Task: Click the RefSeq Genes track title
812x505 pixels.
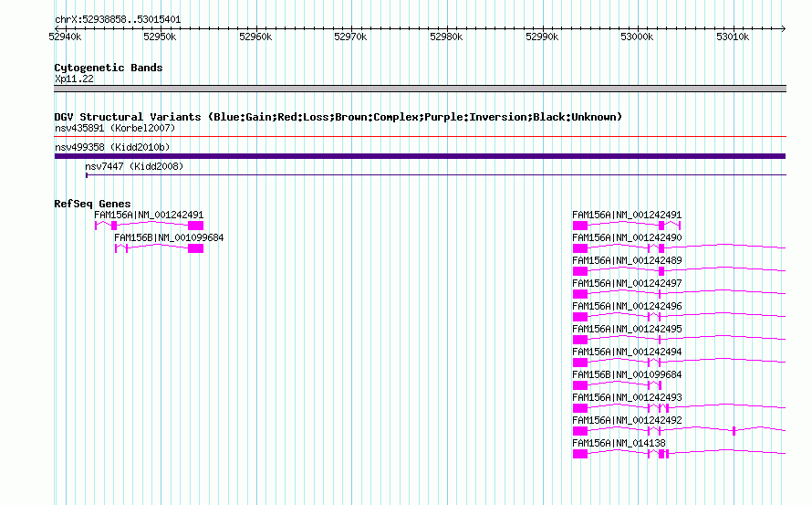Action: pos(92,204)
